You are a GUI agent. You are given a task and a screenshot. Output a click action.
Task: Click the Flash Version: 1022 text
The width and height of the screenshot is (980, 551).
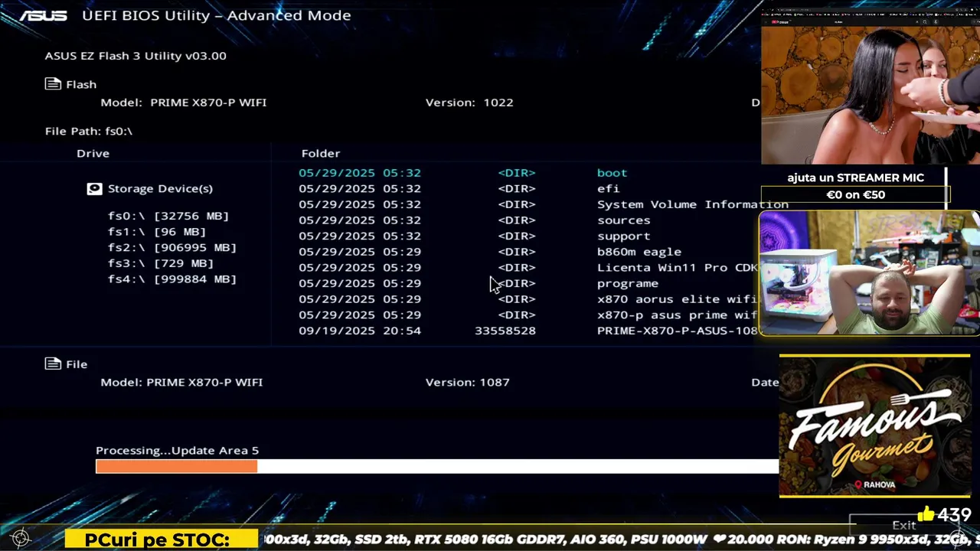coord(469,102)
